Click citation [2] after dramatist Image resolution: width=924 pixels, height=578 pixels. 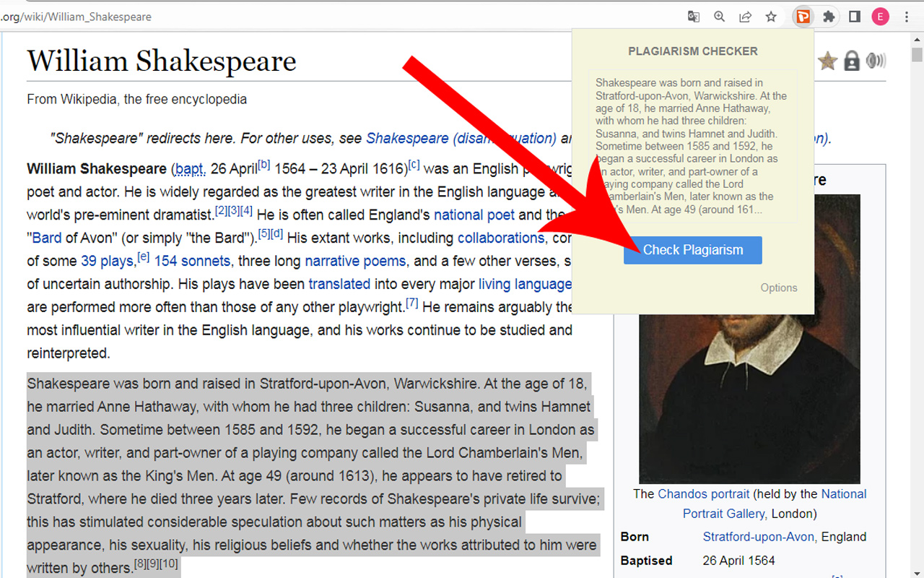pos(221,210)
